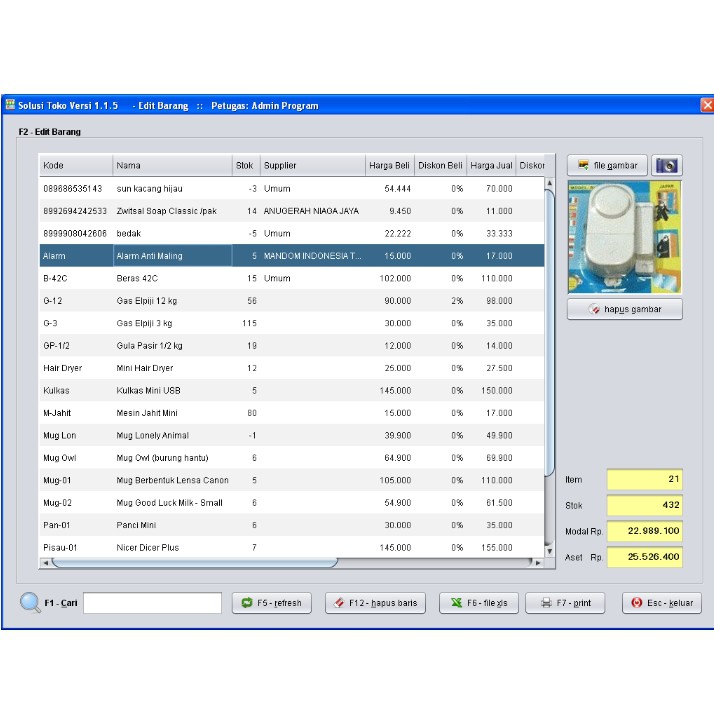The height and width of the screenshot is (714, 714).
Task: Click the F5 refresh button
Action: [x=271, y=603]
